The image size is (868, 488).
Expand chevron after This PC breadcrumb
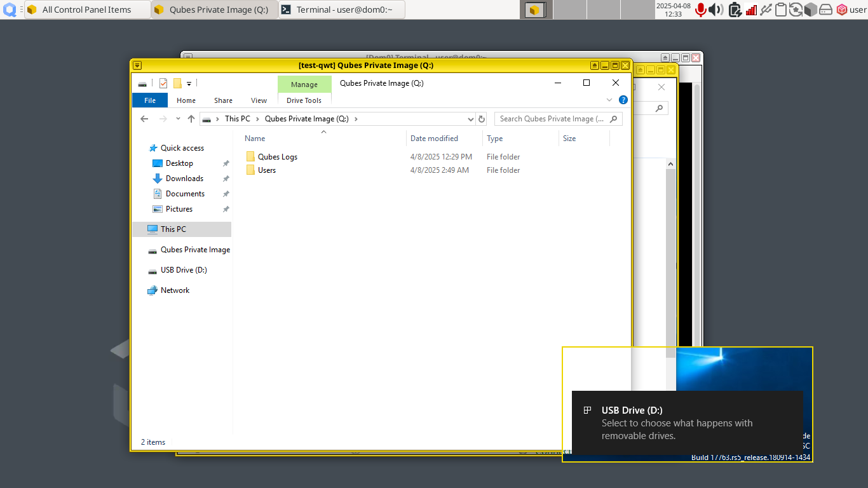257,119
